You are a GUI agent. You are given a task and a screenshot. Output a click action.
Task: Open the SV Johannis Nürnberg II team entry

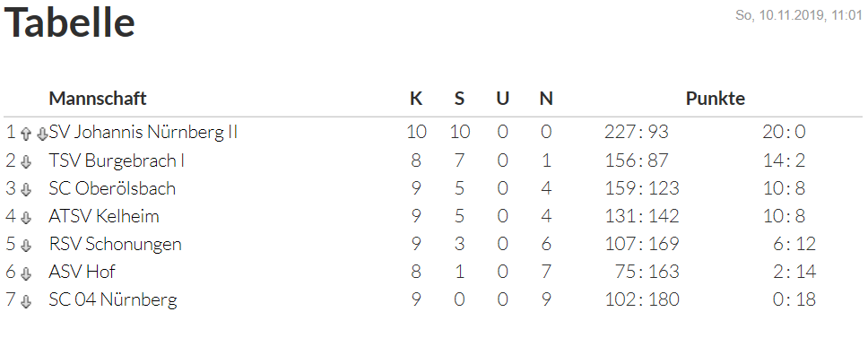click(x=143, y=132)
